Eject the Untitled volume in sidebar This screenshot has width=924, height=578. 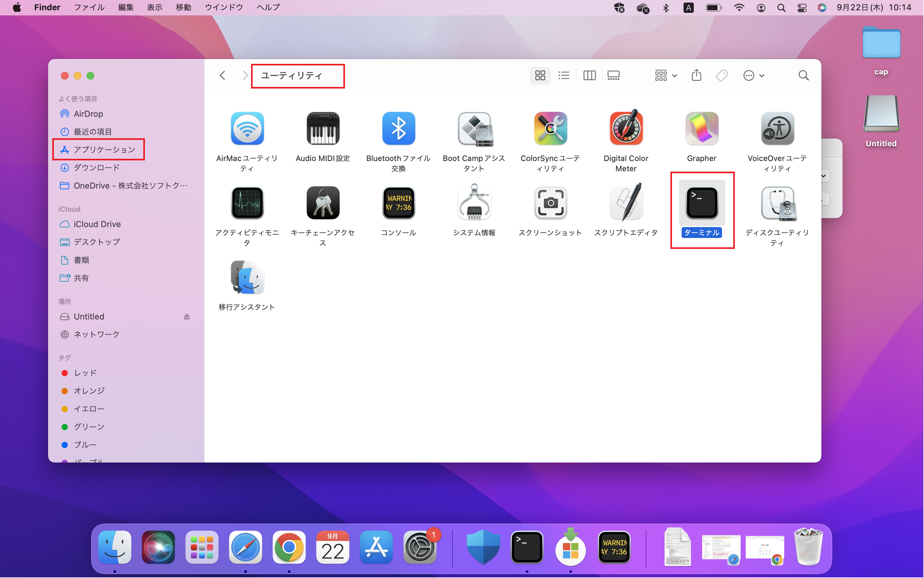tap(187, 317)
